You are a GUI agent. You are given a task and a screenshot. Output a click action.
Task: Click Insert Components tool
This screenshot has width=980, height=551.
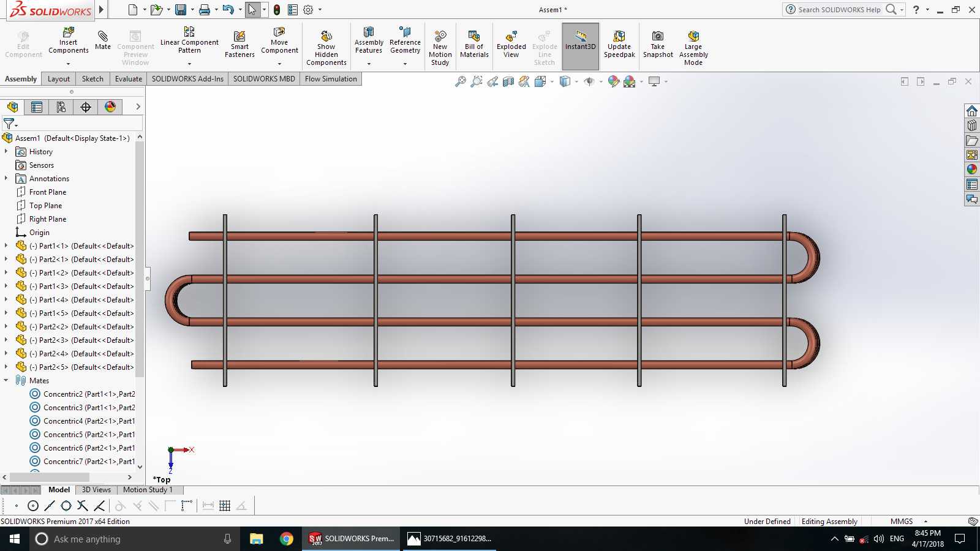tap(69, 41)
